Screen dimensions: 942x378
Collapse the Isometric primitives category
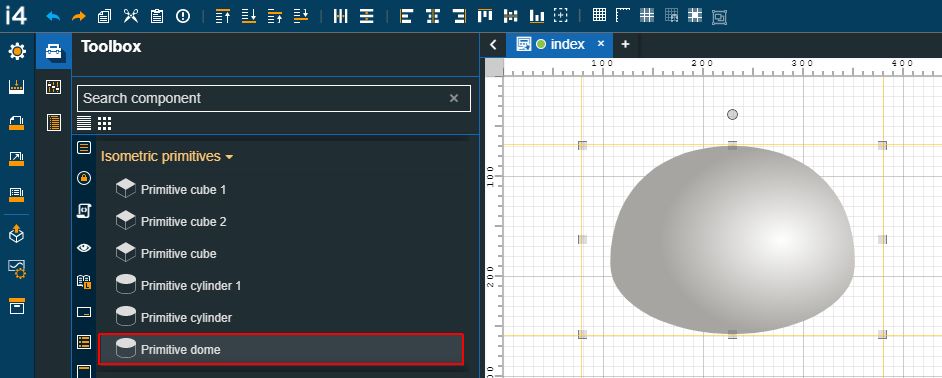tap(167, 156)
